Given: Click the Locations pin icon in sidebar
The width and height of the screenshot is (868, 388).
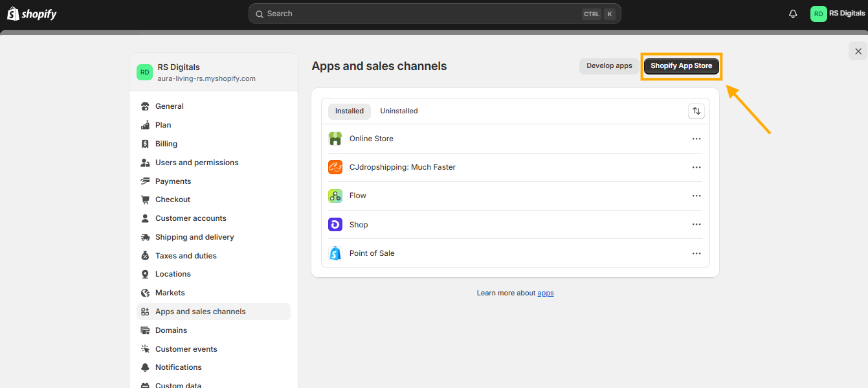Looking at the screenshot, I should point(145,274).
